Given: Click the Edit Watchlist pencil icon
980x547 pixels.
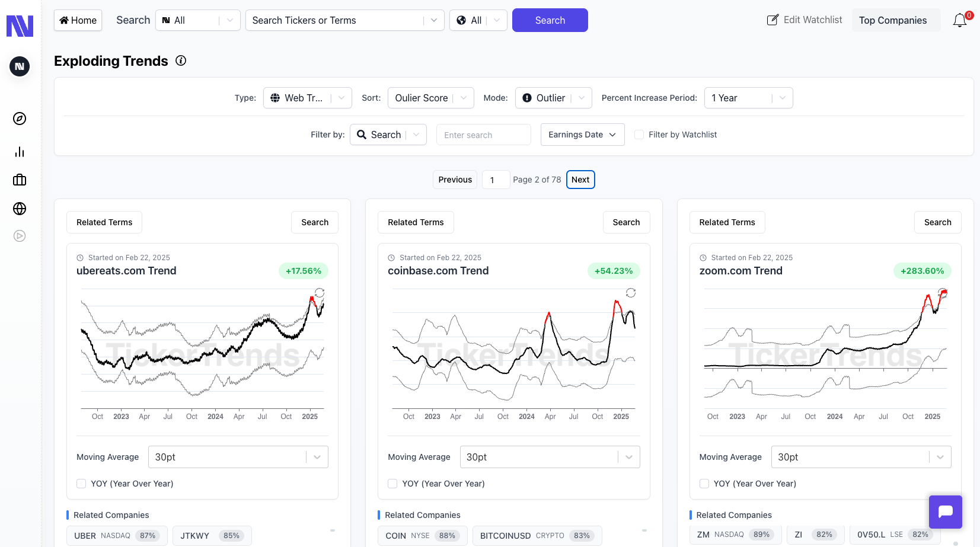Looking at the screenshot, I should click(x=772, y=20).
